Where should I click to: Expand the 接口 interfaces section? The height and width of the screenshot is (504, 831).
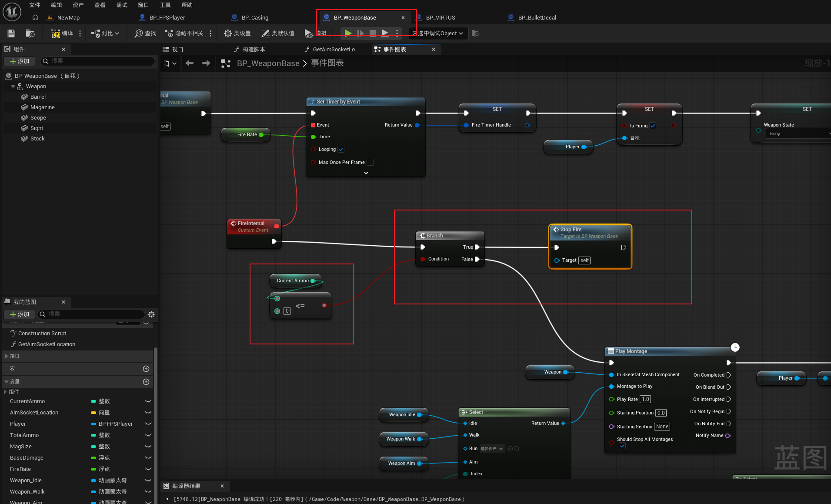pos(7,356)
